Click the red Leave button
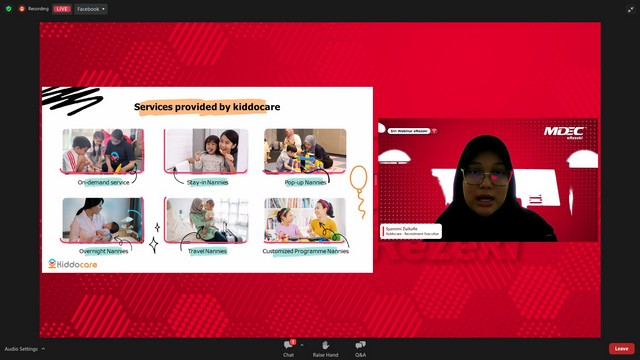Image resolution: width=640 pixels, height=360 pixels. click(621, 349)
